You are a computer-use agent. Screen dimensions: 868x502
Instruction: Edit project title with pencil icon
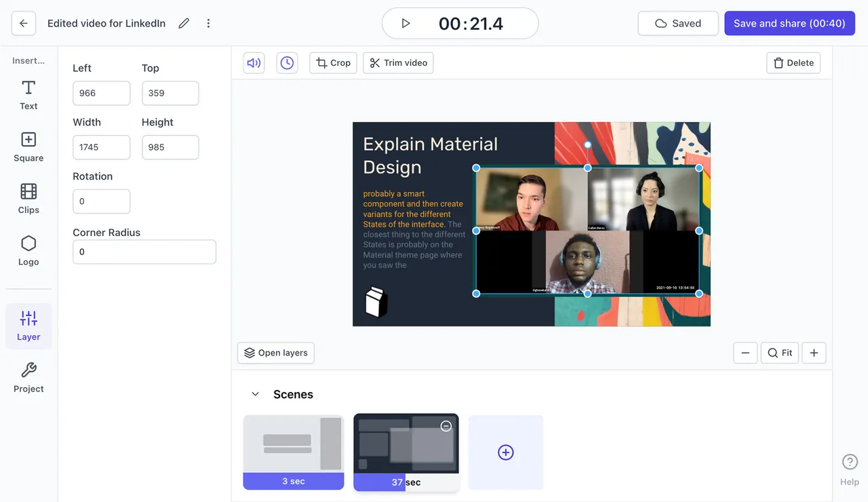[184, 23]
